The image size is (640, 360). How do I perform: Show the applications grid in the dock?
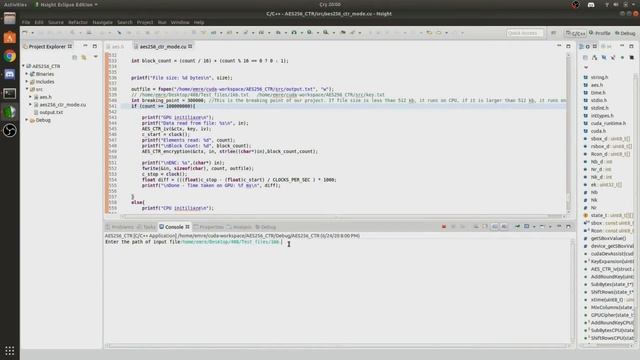(9, 350)
